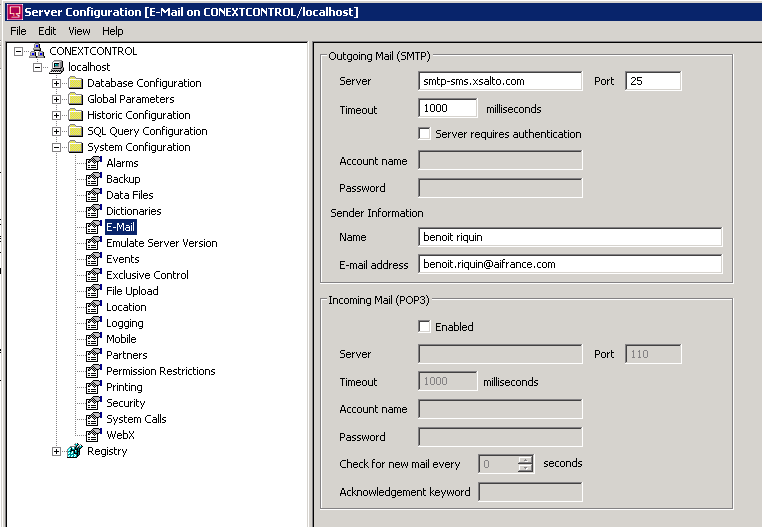Select the Dictionaries icon in the tree
The height and width of the screenshot is (527, 762).
[x=94, y=211]
